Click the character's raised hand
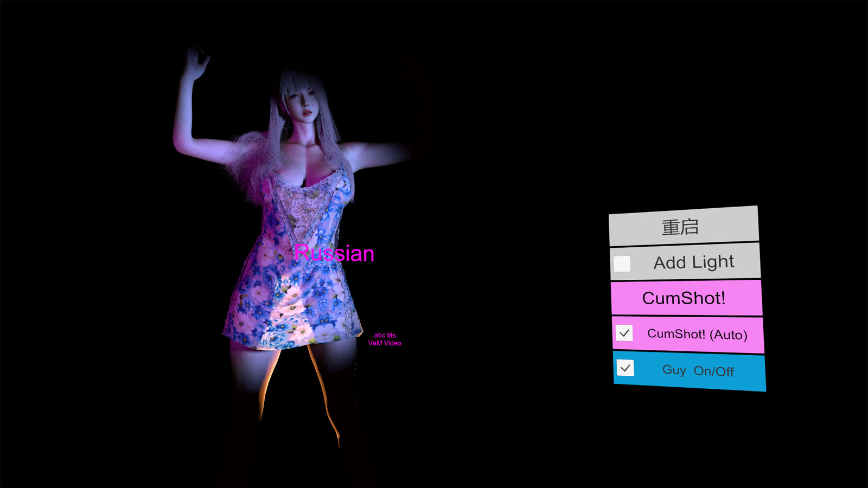This screenshot has width=868, height=488. 195,62
